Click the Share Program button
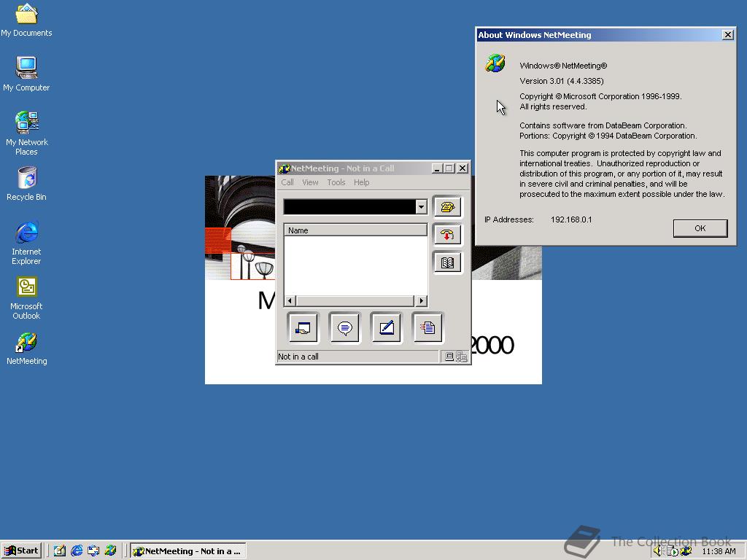 coord(303,327)
